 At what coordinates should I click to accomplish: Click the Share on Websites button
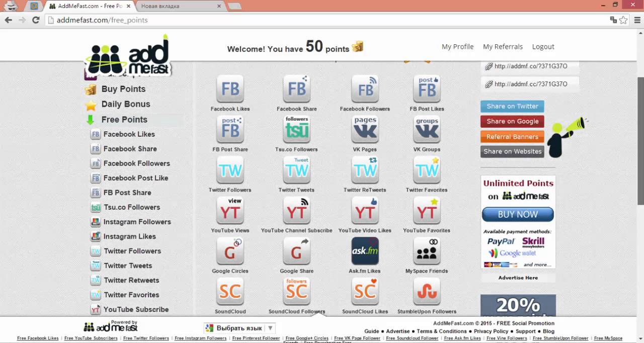coord(512,151)
